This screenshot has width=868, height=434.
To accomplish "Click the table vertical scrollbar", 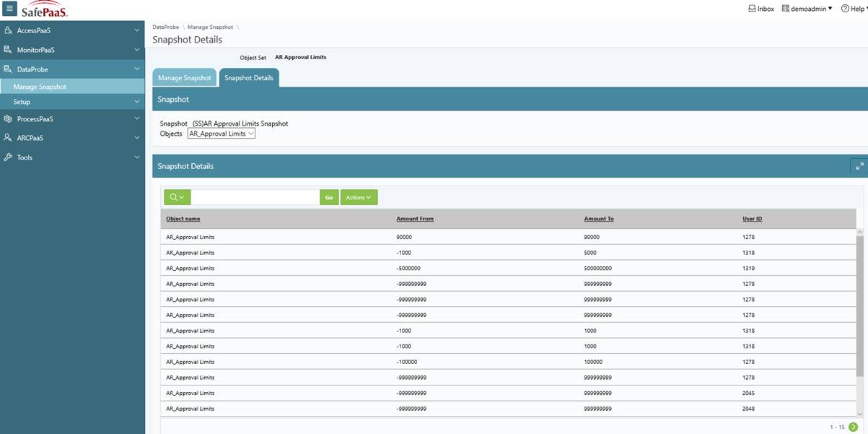I will tap(859, 305).
